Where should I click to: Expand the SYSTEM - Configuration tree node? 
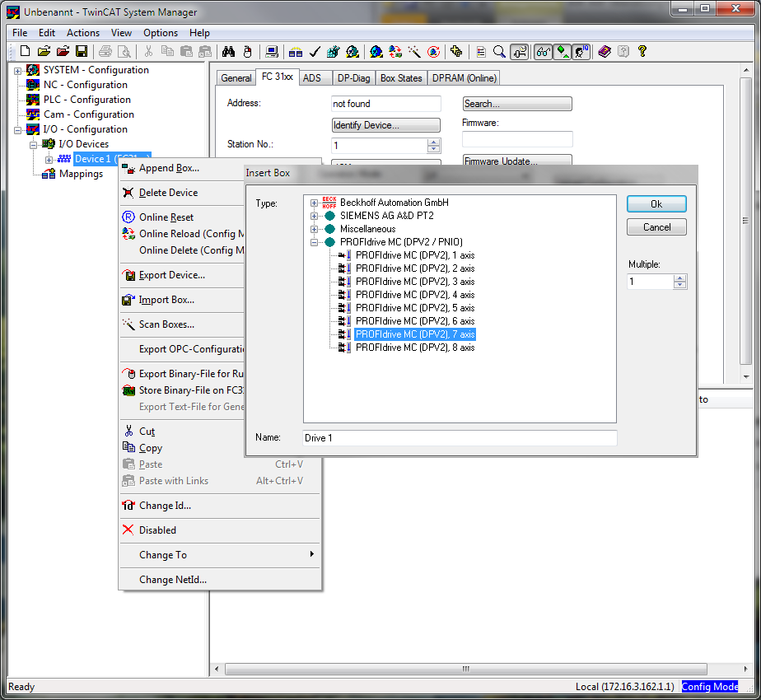click(18, 70)
